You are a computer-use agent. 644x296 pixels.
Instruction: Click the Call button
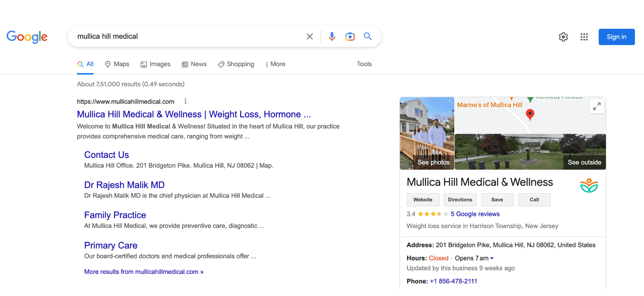click(534, 200)
